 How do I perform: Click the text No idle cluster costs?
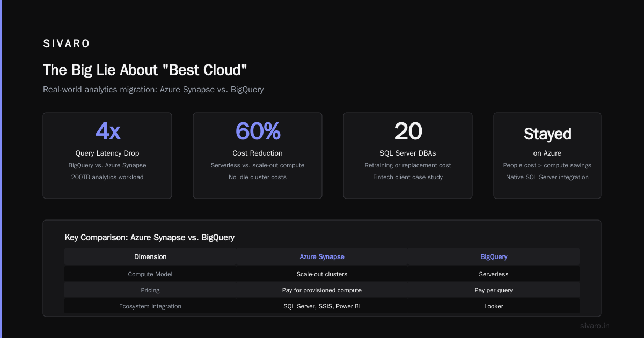coord(258,177)
